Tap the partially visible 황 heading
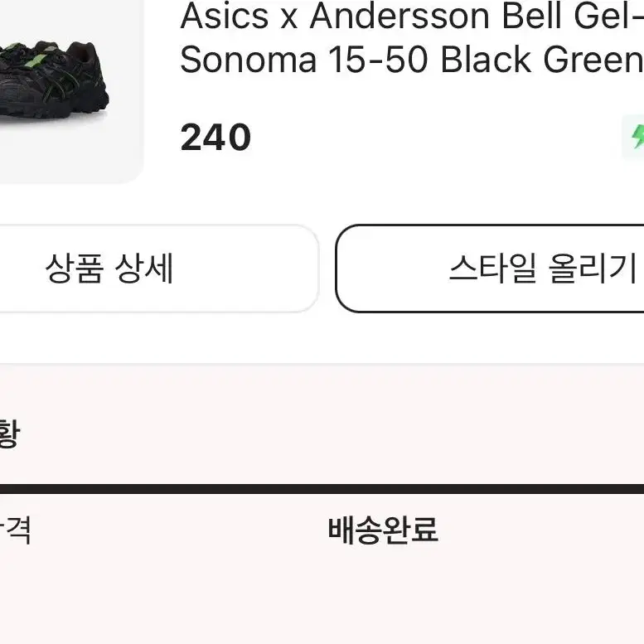The image size is (644, 644). pyautogui.click(x=9, y=433)
